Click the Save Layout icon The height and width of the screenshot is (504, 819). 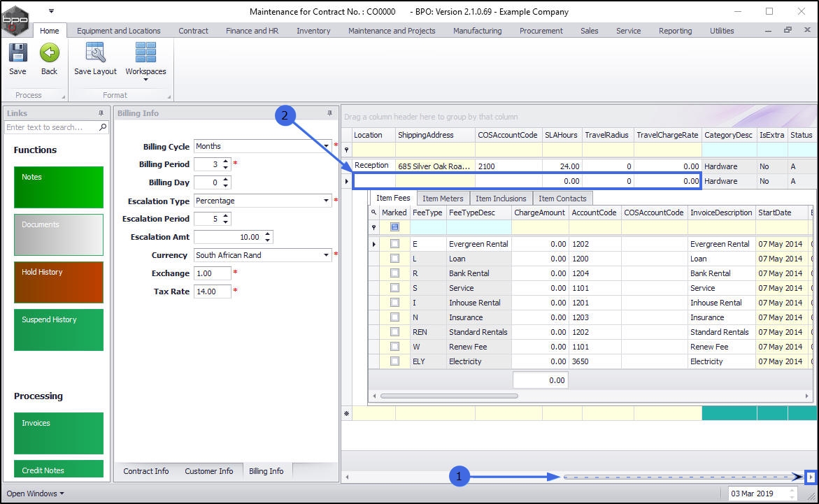pyautogui.click(x=95, y=53)
